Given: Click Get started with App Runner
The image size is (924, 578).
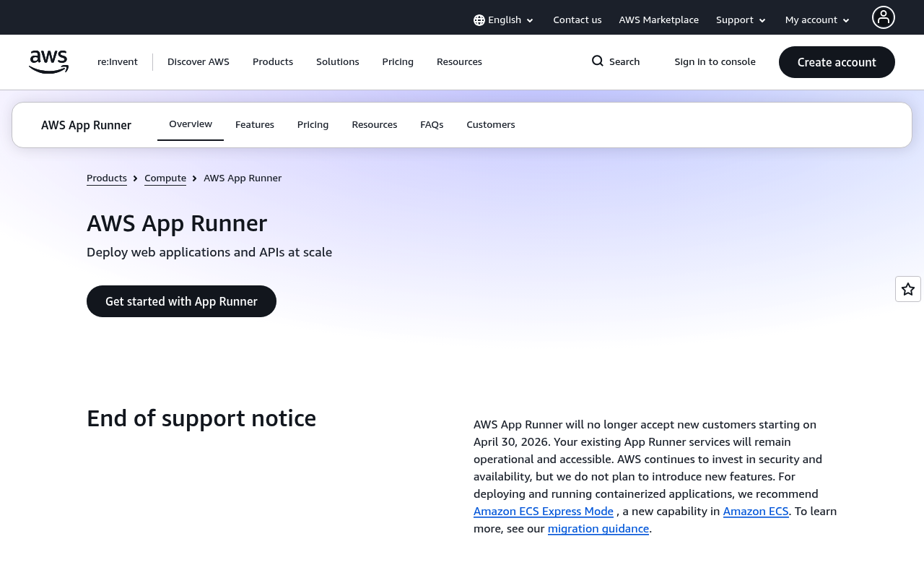Looking at the screenshot, I should pyautogui.click(x=181, y=301).
